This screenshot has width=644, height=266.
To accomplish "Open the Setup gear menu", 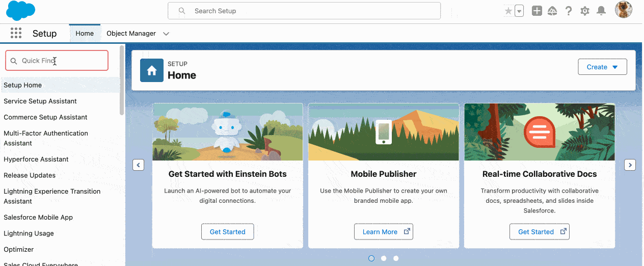I will [585, 11].
